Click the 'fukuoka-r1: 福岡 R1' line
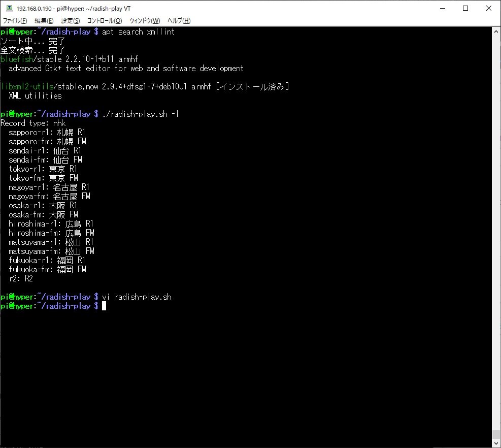The height and width of the screenshot is (448, 501). [x=47, y=260]
